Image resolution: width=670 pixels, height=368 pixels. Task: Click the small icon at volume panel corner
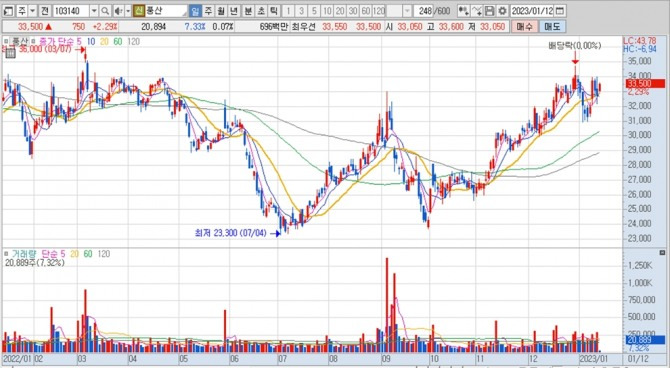[x=663, y=253]
